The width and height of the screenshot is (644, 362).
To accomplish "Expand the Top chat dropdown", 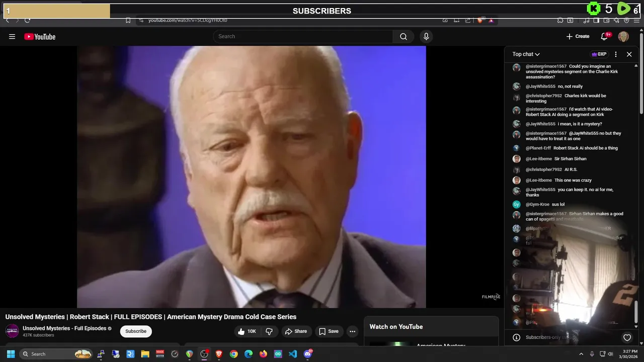I will coord(526,54).
